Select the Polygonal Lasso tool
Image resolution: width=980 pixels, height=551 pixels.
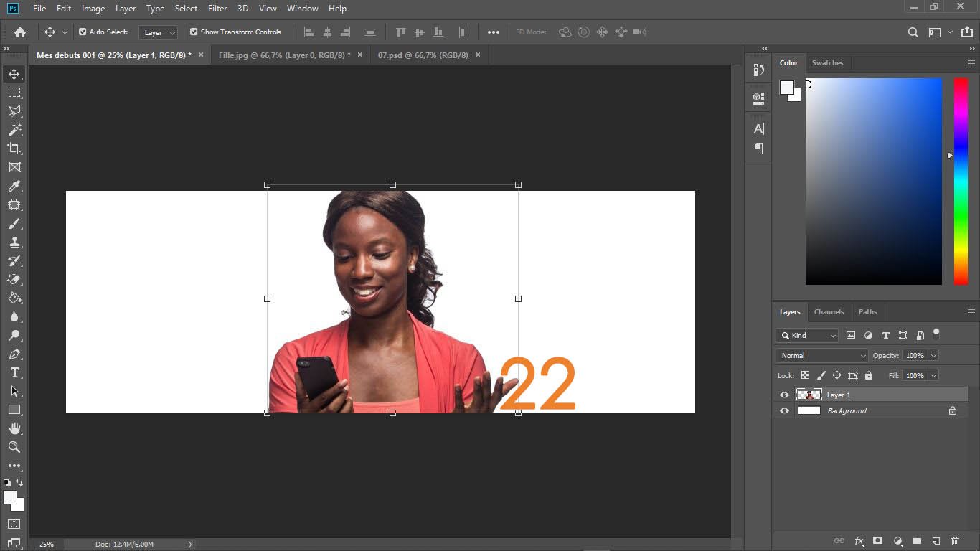point(14,111)
